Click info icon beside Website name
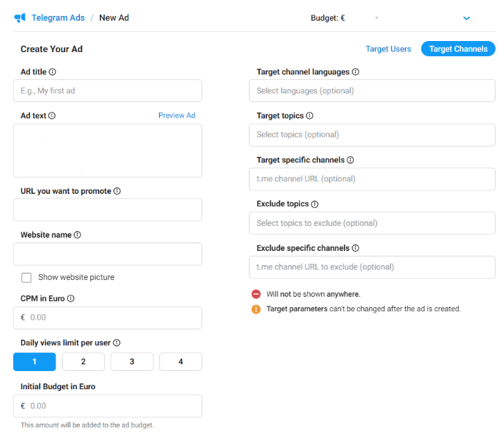Image resolution: width=504 pixels, height=435 pixels. click(x=77, y=235)
